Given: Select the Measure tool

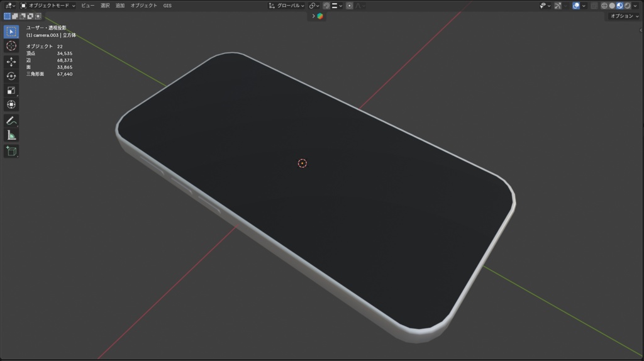Looking at the screenshot, I should tap(11, 135).
